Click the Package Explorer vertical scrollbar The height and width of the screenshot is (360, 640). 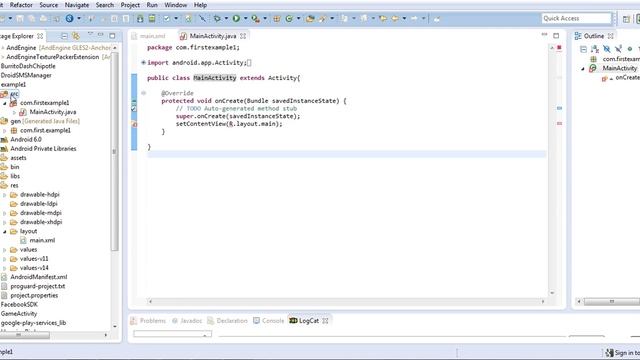pos(115,151)
